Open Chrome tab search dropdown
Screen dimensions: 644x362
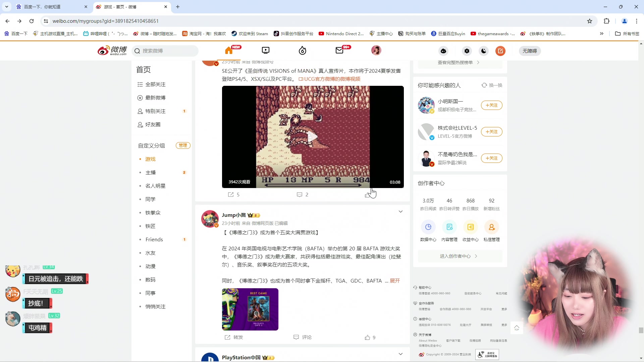[7, 7]
